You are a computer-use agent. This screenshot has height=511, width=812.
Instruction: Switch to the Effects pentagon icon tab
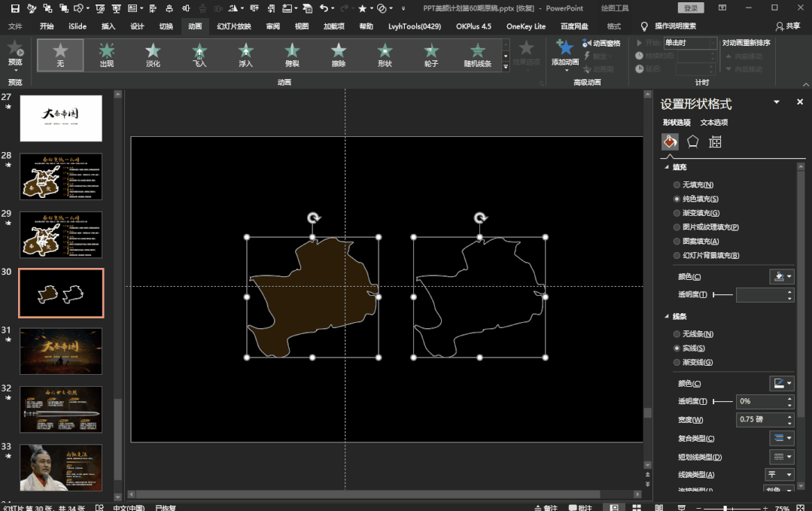pos(692,141)
